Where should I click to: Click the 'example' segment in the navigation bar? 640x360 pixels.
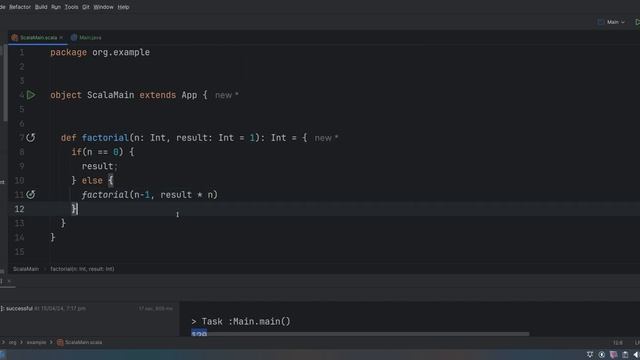(x=36, y=342)
